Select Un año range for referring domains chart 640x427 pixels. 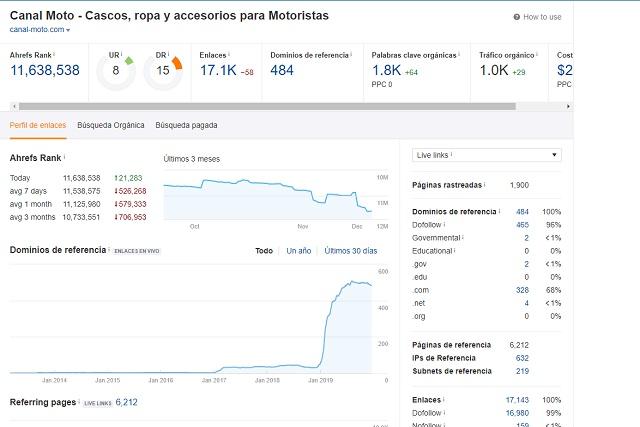pyautogui.click(x=299, y=251)
